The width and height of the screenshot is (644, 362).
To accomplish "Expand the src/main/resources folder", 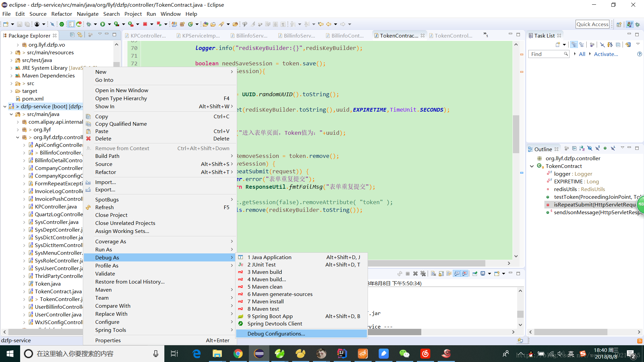I will click(x=11, y=53).
